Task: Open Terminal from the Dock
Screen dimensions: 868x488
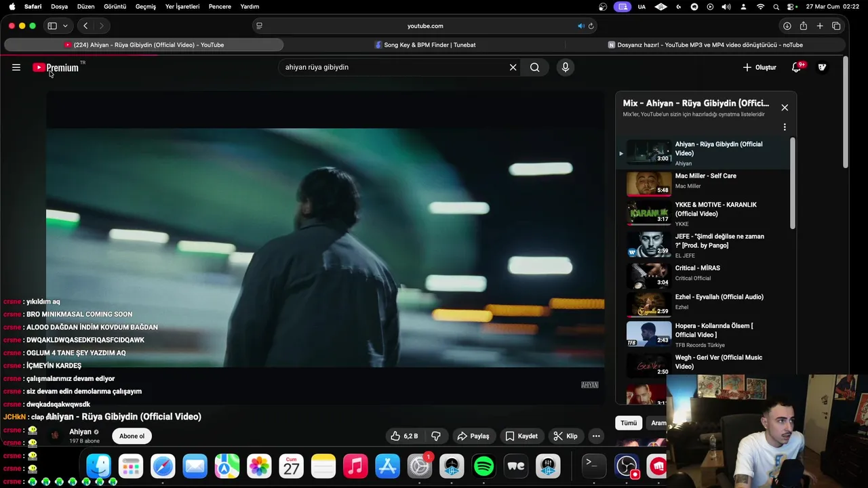Action: 593,466
